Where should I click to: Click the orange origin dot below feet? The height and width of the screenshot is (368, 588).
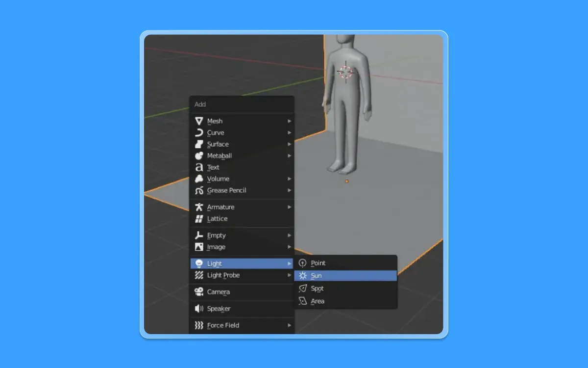pos(347,181)
